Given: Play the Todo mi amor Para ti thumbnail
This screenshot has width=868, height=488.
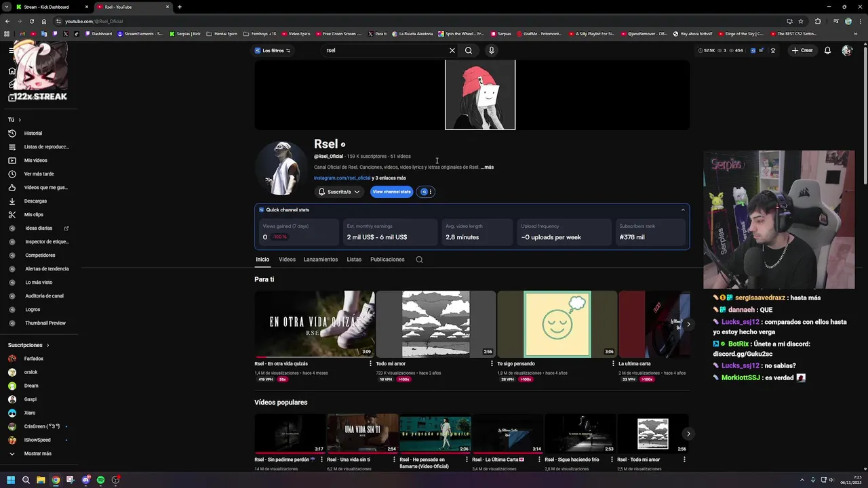Looking at the screenshot, I should coord(436,324).
